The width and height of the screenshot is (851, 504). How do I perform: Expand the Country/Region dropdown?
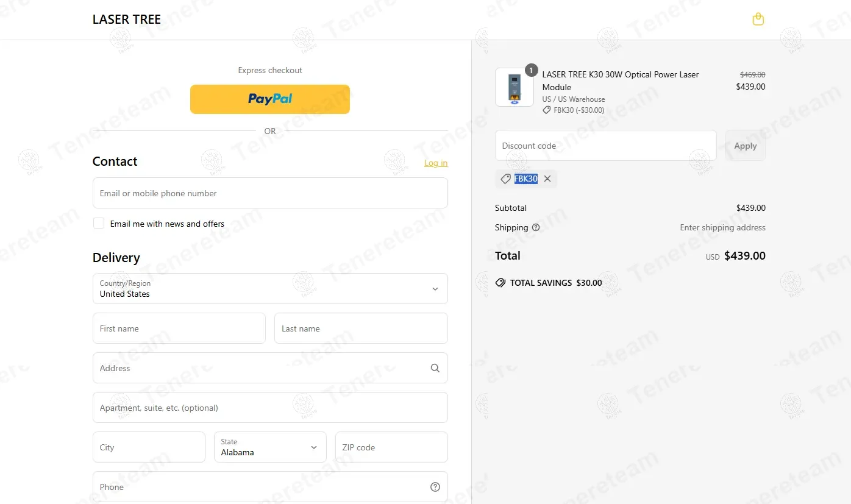click(x=270, y=288)
